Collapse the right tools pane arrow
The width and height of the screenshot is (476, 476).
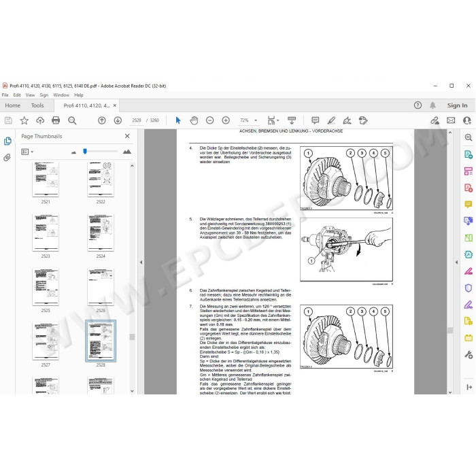[x=456, y=262]
